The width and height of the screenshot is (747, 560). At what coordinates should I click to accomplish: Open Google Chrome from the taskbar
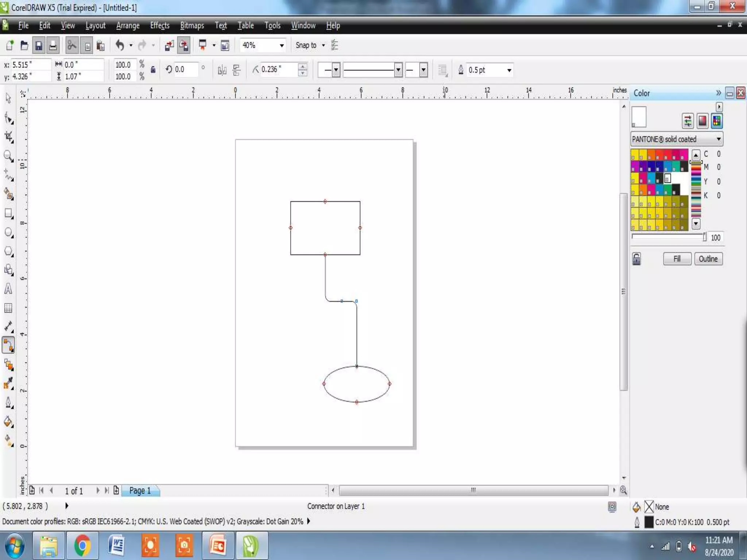(x=82, y=545)
